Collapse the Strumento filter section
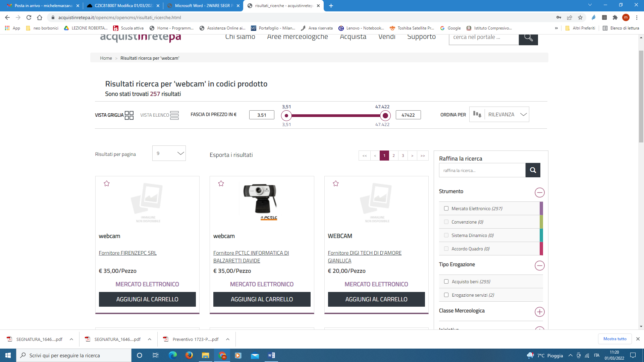The image size is (644, 362). 539,192
